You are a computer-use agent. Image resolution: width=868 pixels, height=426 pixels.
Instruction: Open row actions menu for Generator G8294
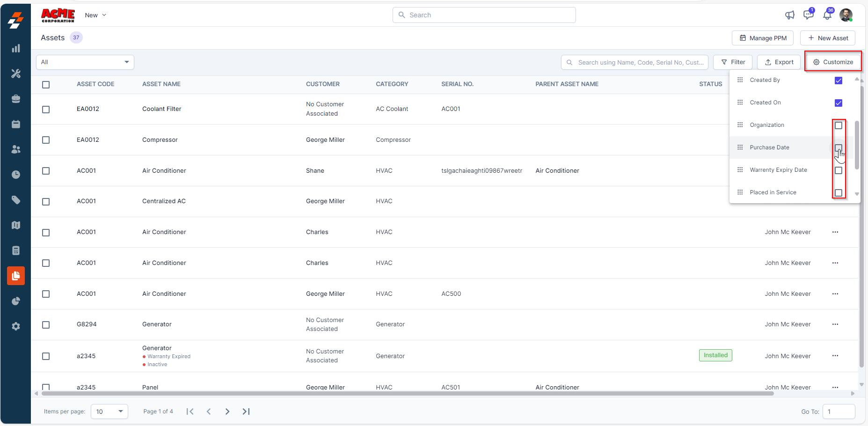point(835,324)
